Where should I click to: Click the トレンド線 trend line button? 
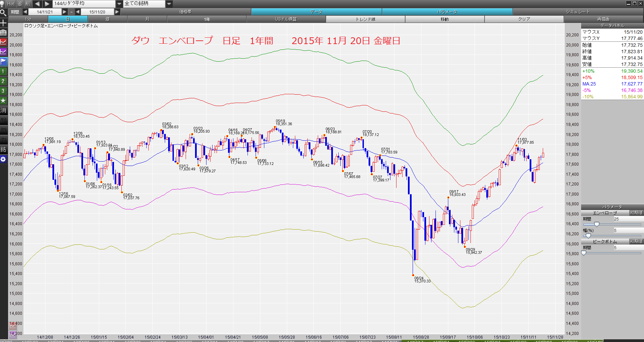tap(366, 19)
